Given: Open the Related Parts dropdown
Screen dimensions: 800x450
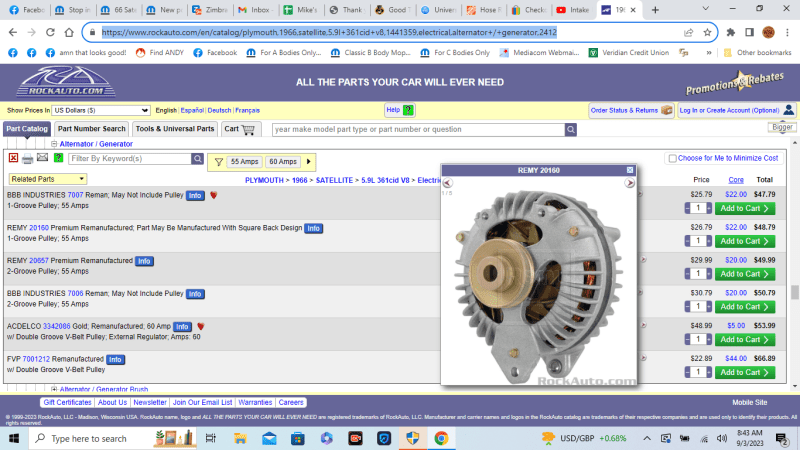Looking at the screenshot, I should (x=47, y=179).
